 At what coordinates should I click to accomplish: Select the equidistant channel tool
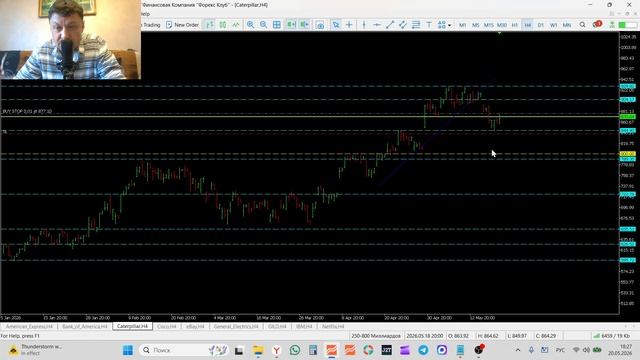click(x=403, y=25)
